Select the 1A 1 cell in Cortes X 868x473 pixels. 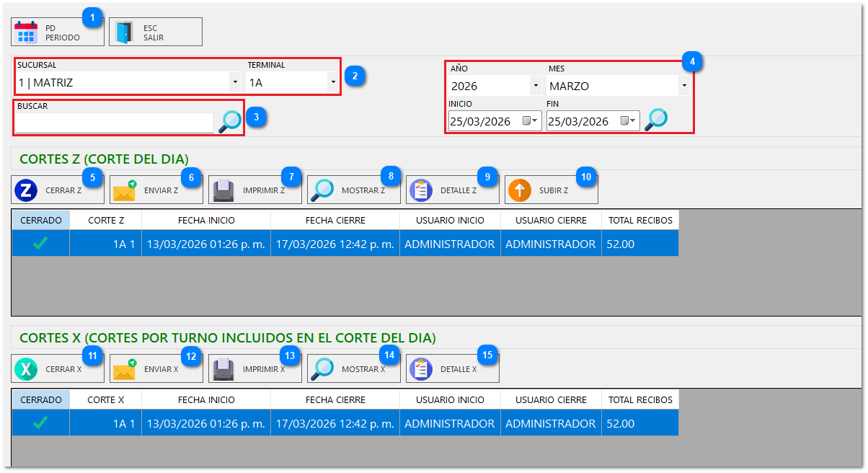[x=106, y=423]
